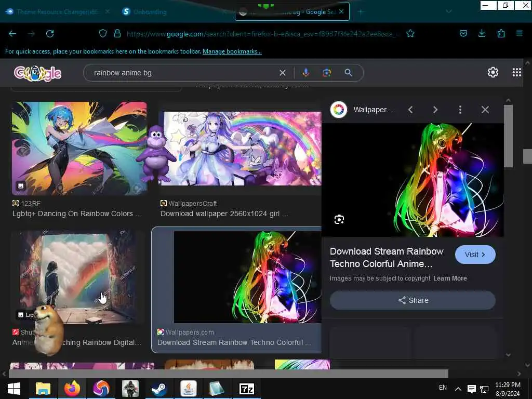Click the Wallpapers.com source label under thumbnail
This screenshot has width=532, height=399.
[190, 332]
